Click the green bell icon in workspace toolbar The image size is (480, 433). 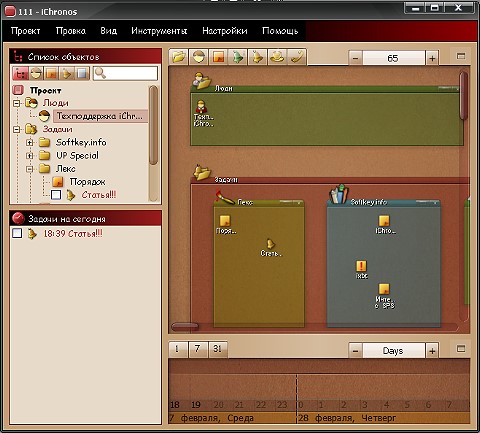tap(238, 57)
